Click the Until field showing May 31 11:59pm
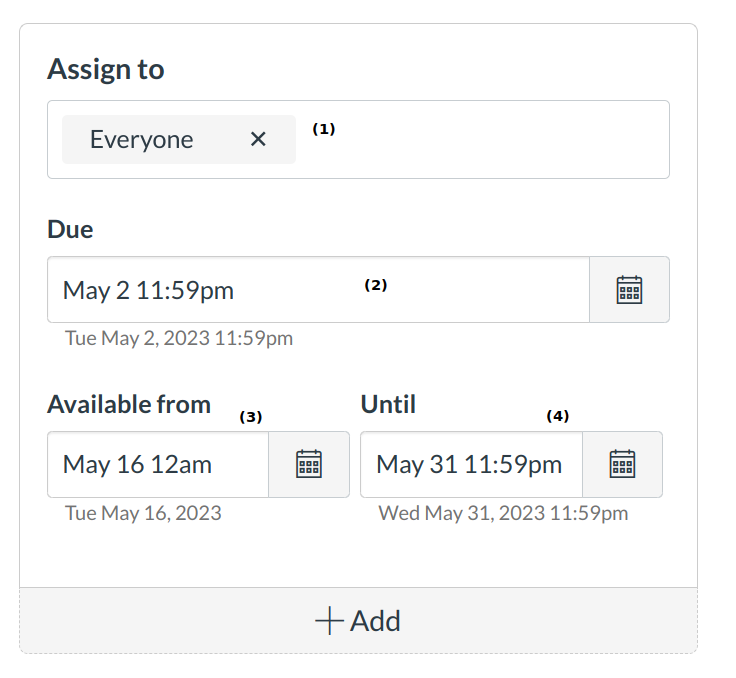 pyautogui.click(x=470, y=464)
